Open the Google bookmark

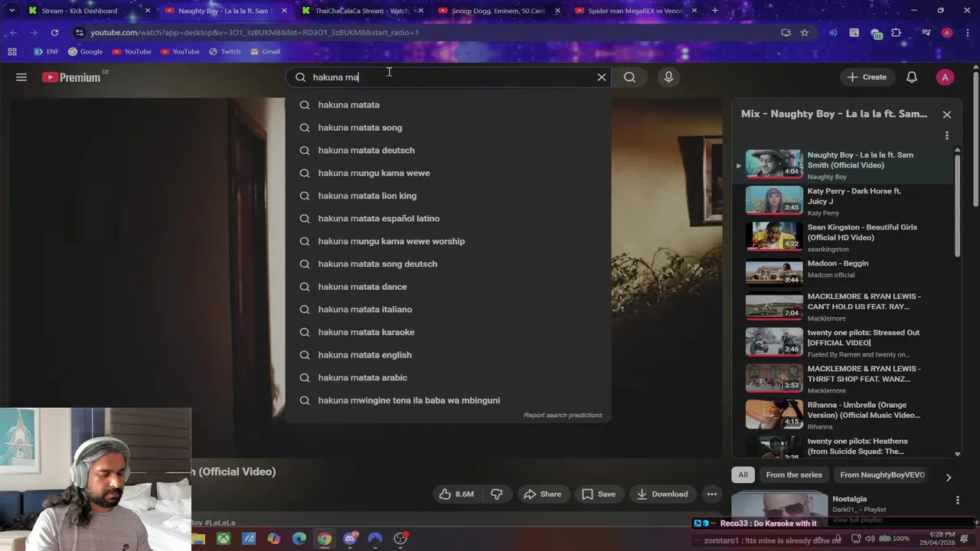point(85,52)
